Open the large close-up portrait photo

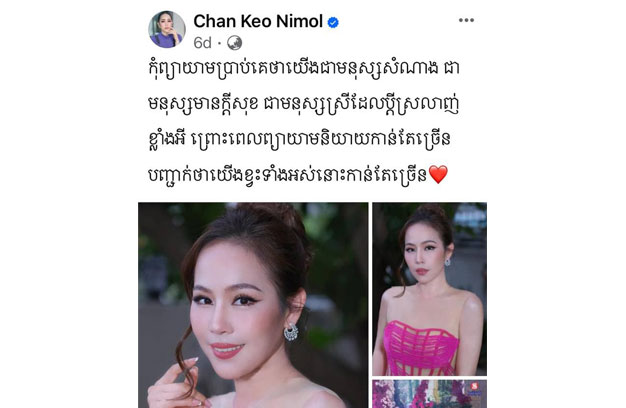pyautogui.click(x=253, y=305)
